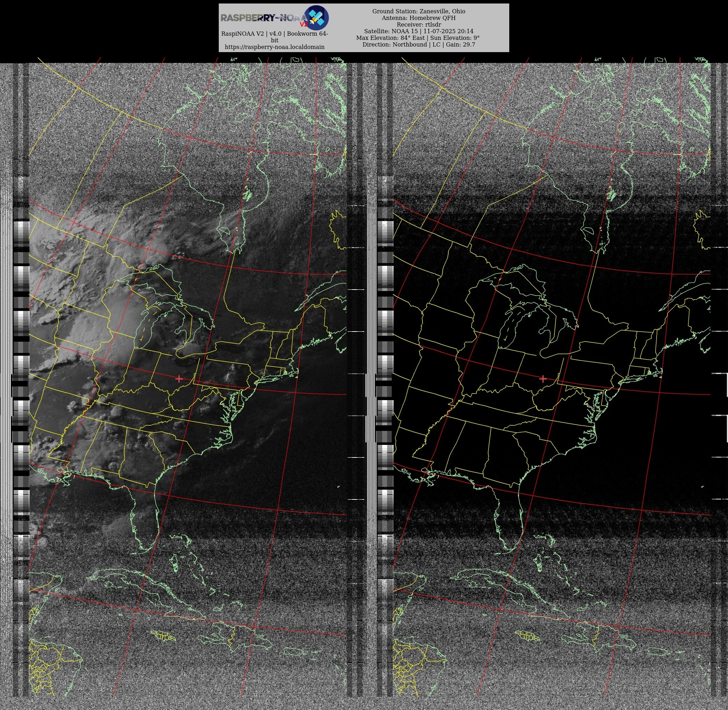Click the RaspiNOAA V2 v4.0 version text
Viewport: 728px width, 710px height.
274,34
